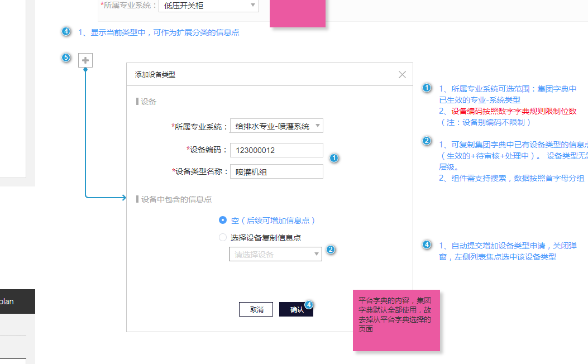
Task: Click the 设备编码 input showing 123000012
Action: [276, 150]
